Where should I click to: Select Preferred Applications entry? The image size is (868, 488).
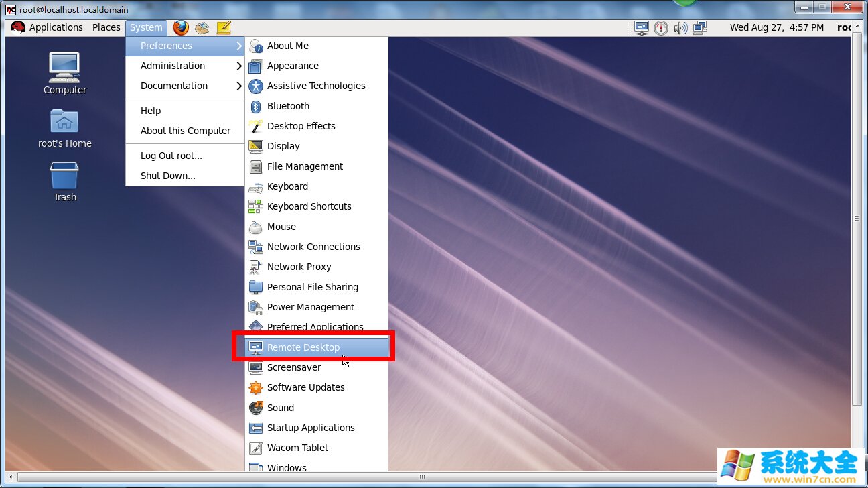(x=317, y=327)
